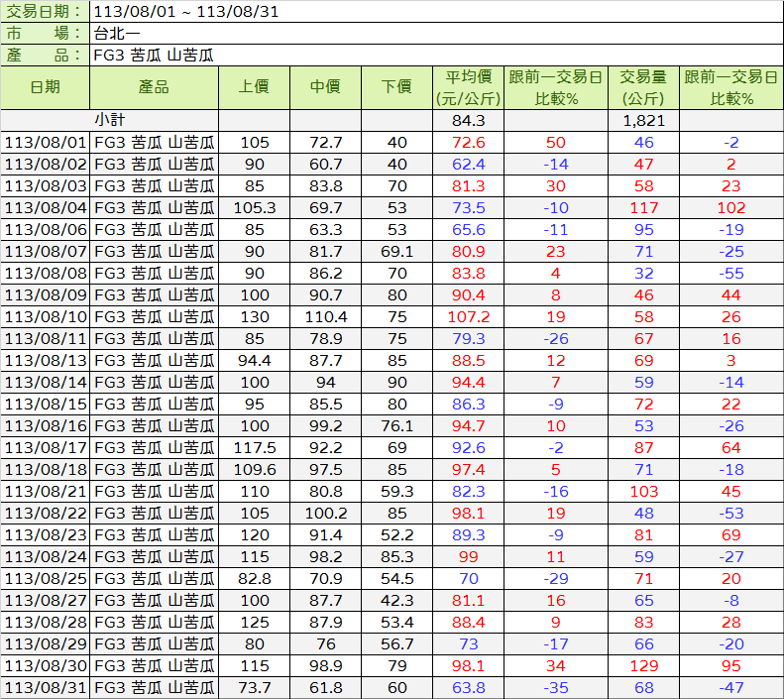This screenshot has width=784, height=699.
Task: Click the volume change 102 cell
Action: 730,207
